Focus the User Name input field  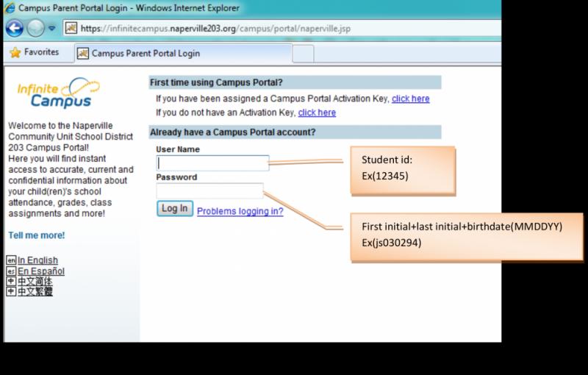click(x=212, y=163)
